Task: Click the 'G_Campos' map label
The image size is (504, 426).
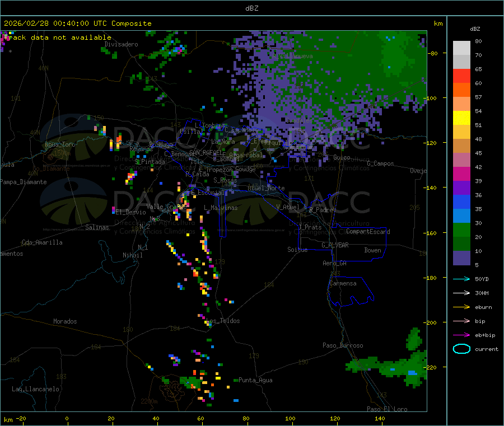Action: click(x=381, y=163)
